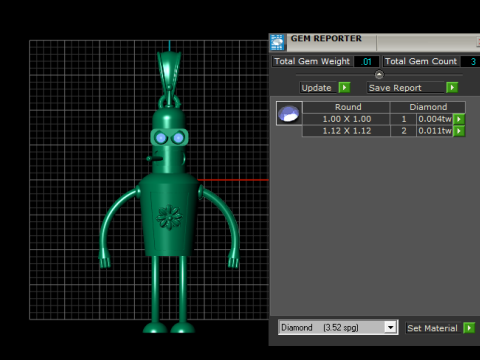Click the Total Gem Count value 3

coord(473,62)
